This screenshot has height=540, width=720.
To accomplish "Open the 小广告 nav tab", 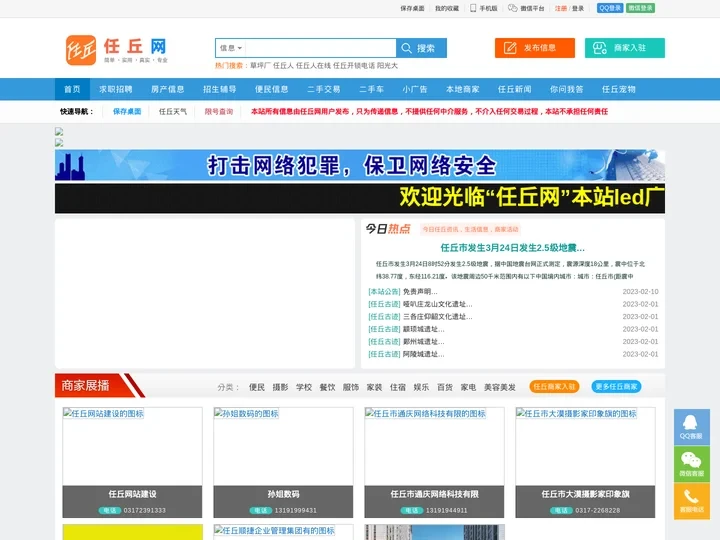I will pos(415,89).
